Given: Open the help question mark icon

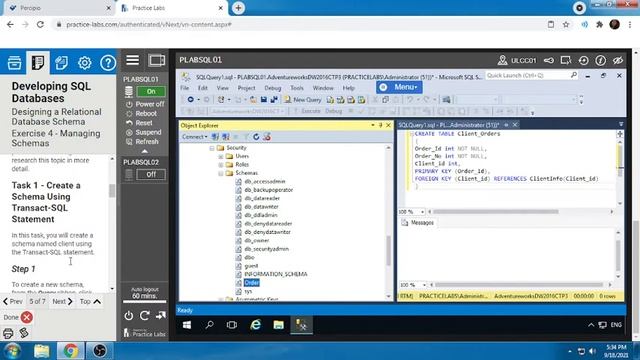Looking at the screenshot, I should (x=108, y=63).
